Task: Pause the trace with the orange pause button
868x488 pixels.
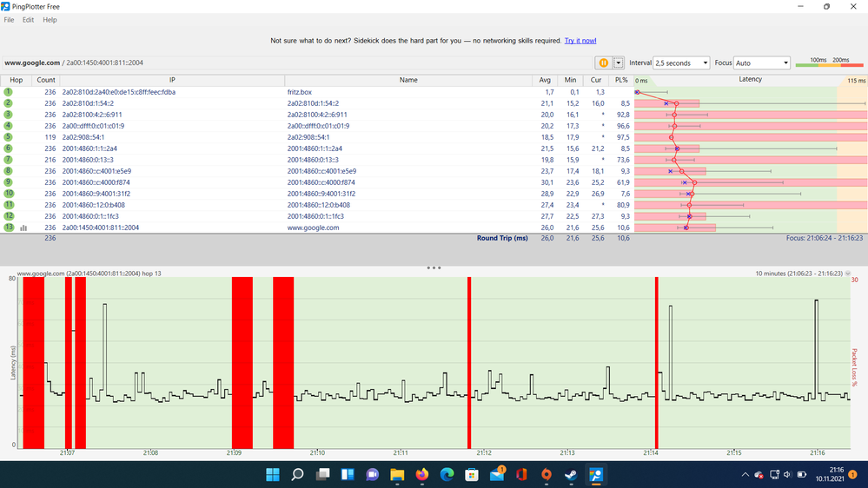Action: point(603,63)
